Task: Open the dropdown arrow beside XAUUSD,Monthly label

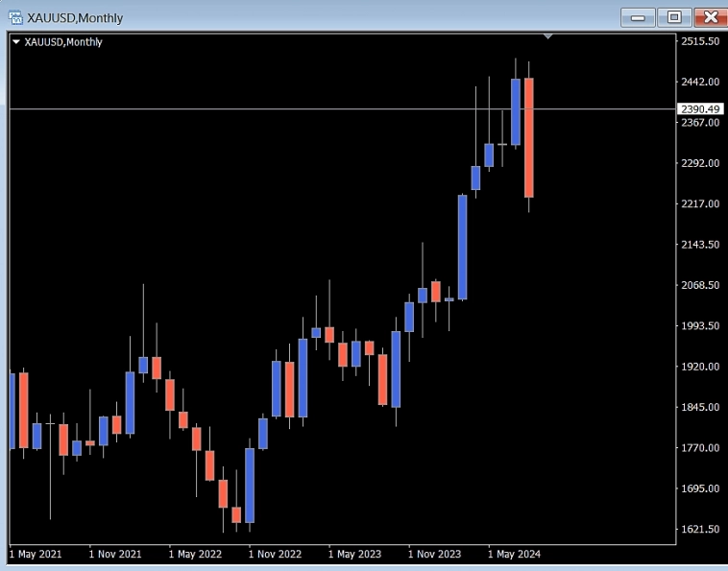Action: coord(15,42)
